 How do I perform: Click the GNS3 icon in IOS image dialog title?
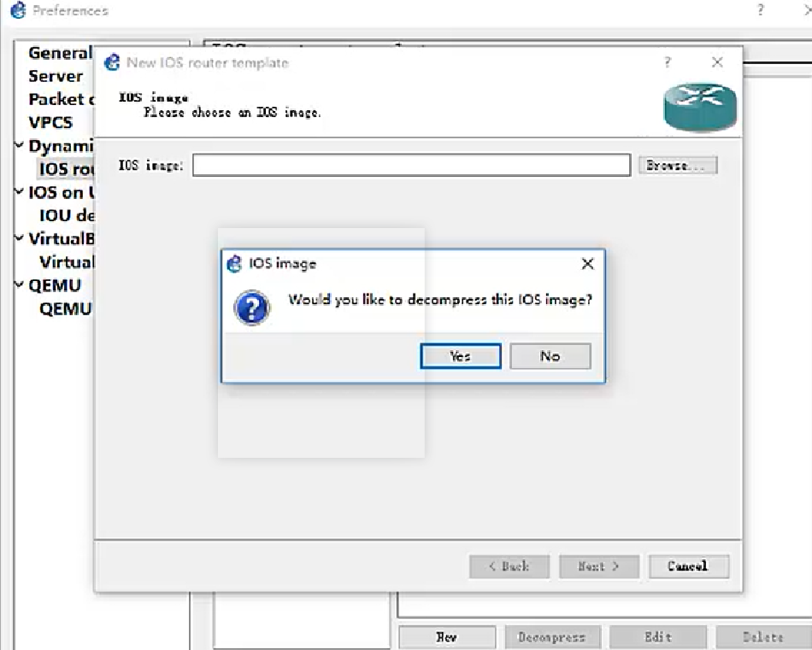click(x=234, y=263)
